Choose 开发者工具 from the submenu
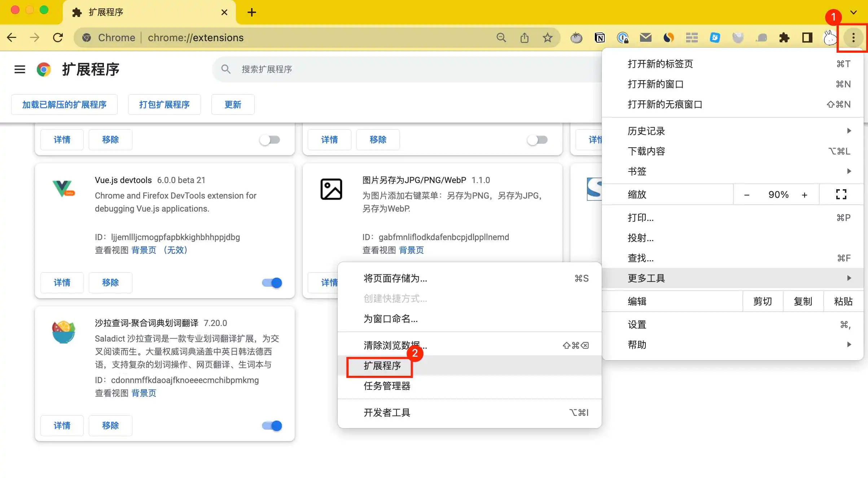The image size is (868, 478). [387, 413]
